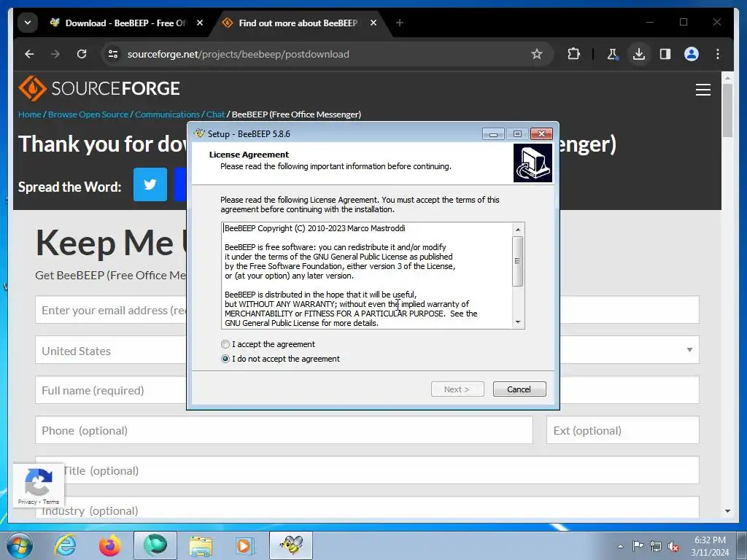View site information icon in address bar

pos(113,54)
